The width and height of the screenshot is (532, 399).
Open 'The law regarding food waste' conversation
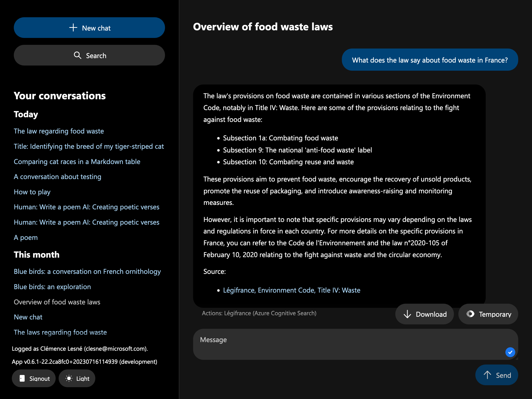(59, 131)
